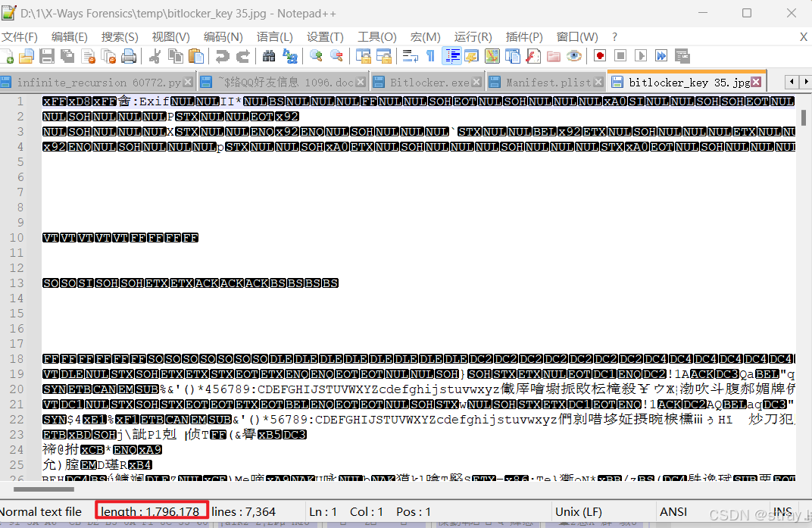The height and width of the screenshot is (528, 812).
Task: Click the Close All documents icon
Action: (x=109, y=56)
